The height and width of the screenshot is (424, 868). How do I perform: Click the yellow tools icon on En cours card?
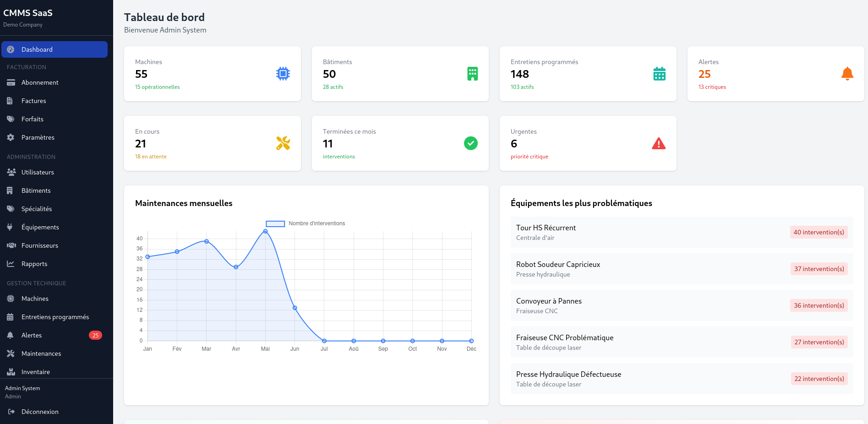tap(283, 143)
